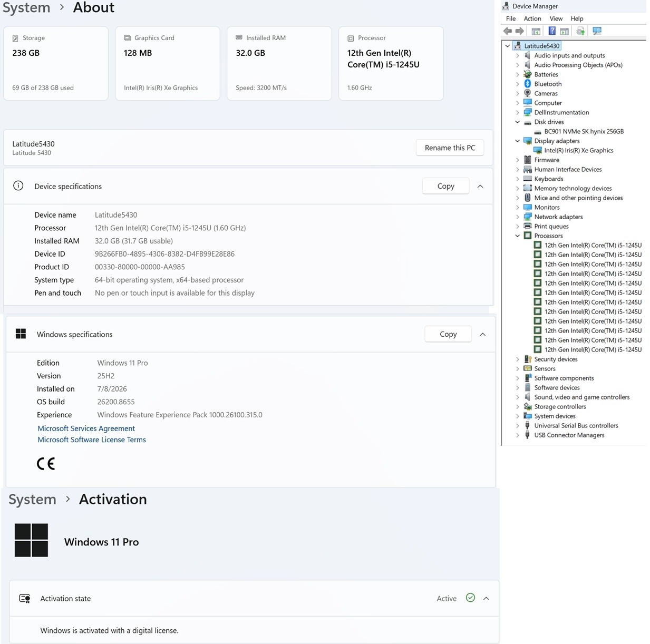Collapse the Device specifications section chevron
This screenshot has height=644, width=650.
pos(480,186)
